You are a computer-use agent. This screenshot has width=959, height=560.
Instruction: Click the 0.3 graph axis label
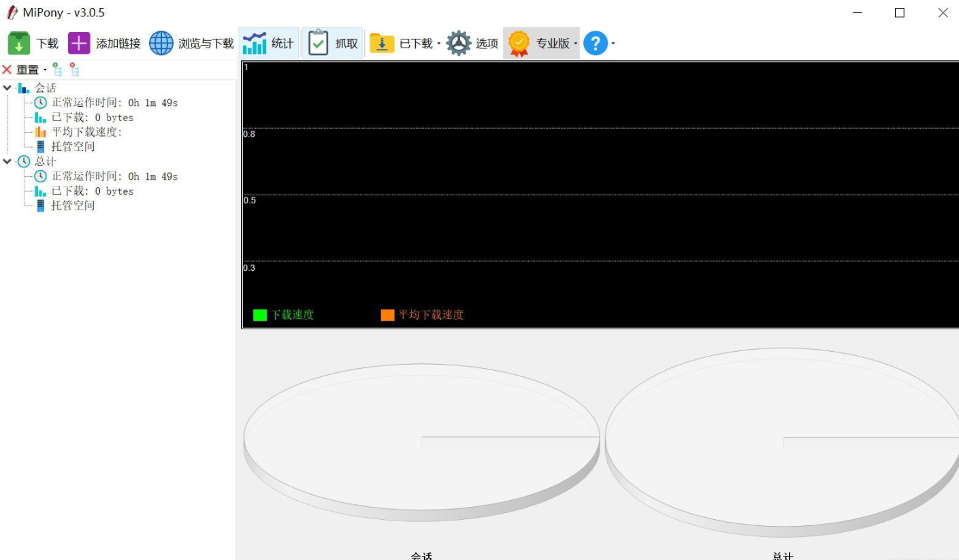point(249,267)
